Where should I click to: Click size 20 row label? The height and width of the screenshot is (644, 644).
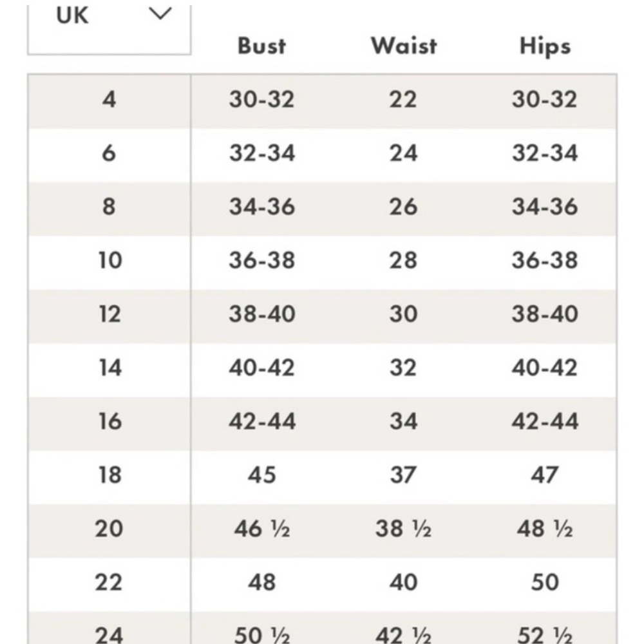pos(109,529)
